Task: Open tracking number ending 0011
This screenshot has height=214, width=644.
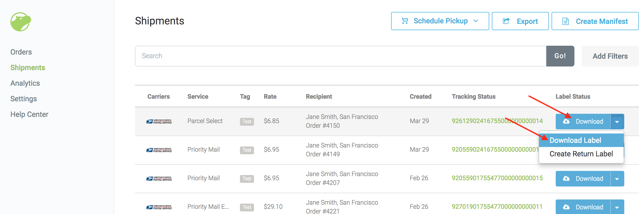Action: point(497,207)
